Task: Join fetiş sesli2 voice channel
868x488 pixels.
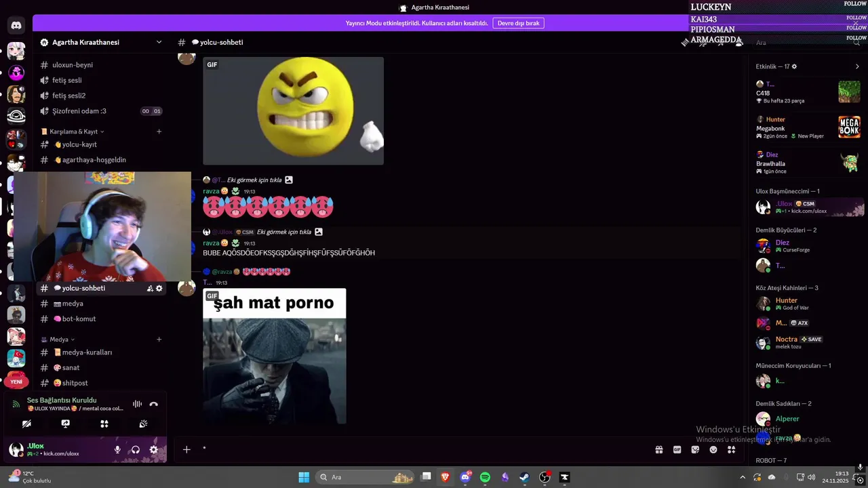Action: [101, 96]
